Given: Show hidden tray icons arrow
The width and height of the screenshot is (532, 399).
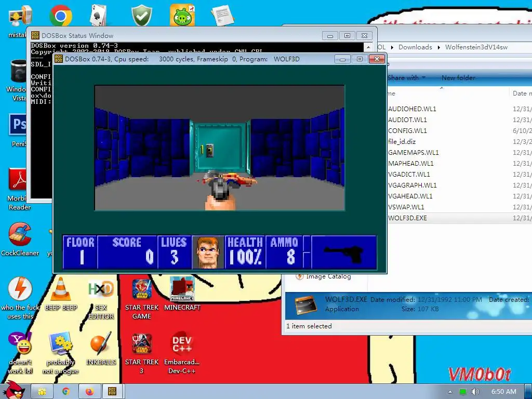Looking at the screenshot, I should 450,392.
